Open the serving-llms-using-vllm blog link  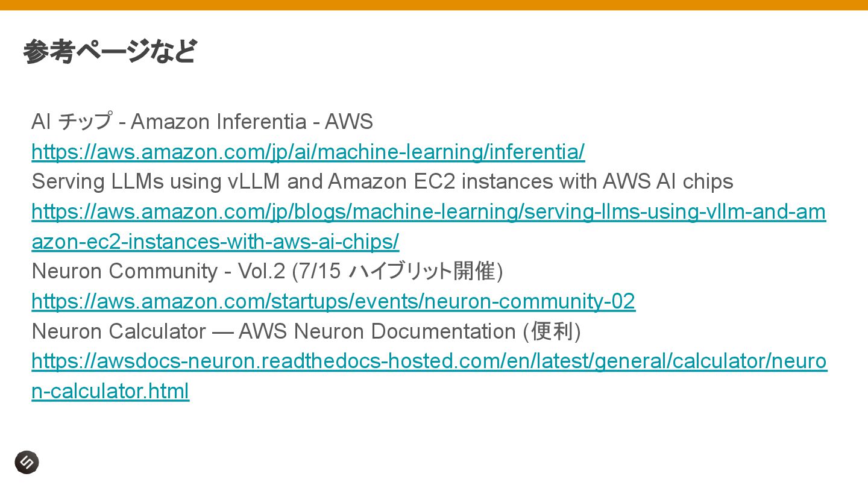pyautogui.click(x=429, y=211)
